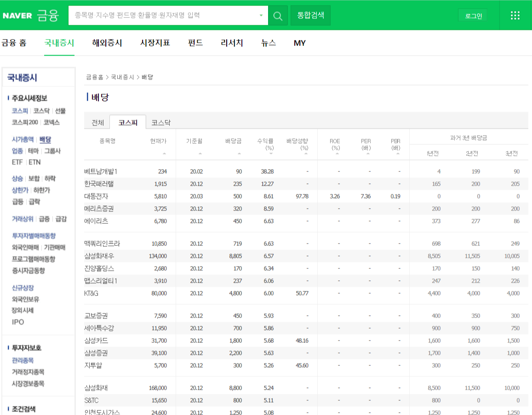Open the MY menu
The height and width of the screenshot is (415, 532).
[x=300, y=43]
